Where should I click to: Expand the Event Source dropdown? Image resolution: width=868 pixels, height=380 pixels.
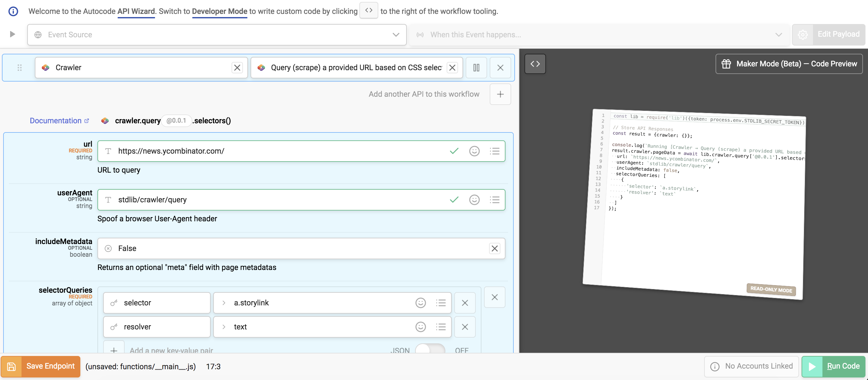396,35
